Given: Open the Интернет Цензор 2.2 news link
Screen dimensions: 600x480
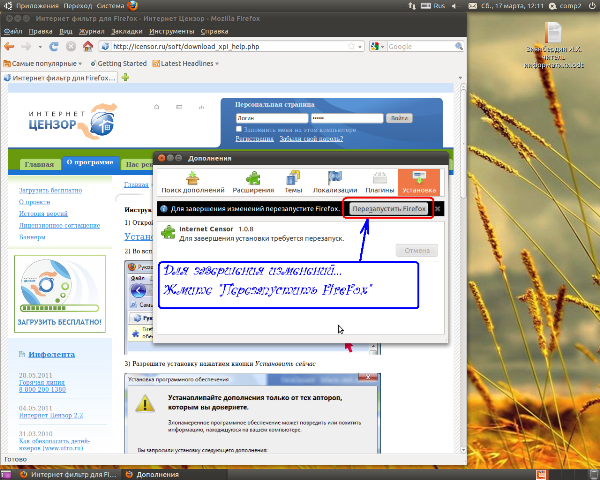Looking at the screenshot, I should (x=51, y=415).
